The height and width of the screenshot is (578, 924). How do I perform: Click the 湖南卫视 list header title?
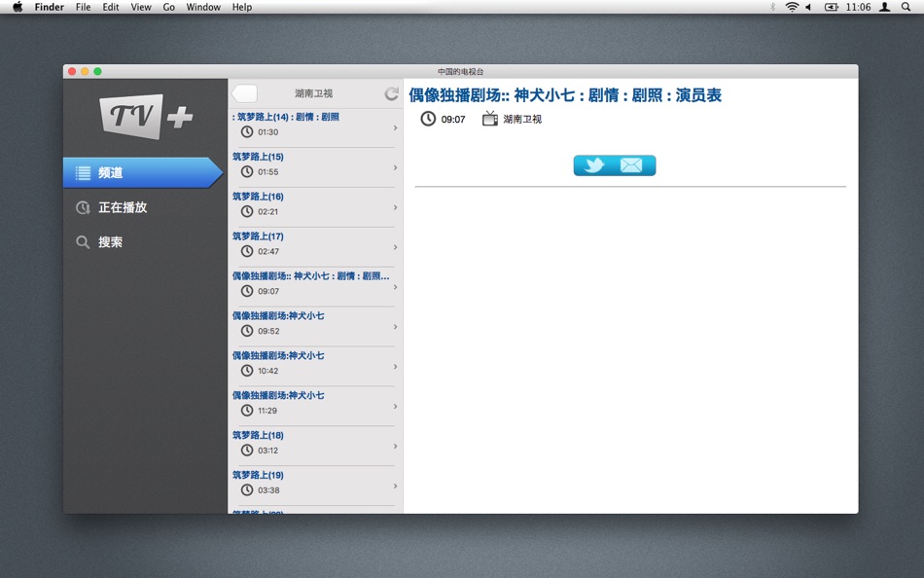tap(313, 93)
